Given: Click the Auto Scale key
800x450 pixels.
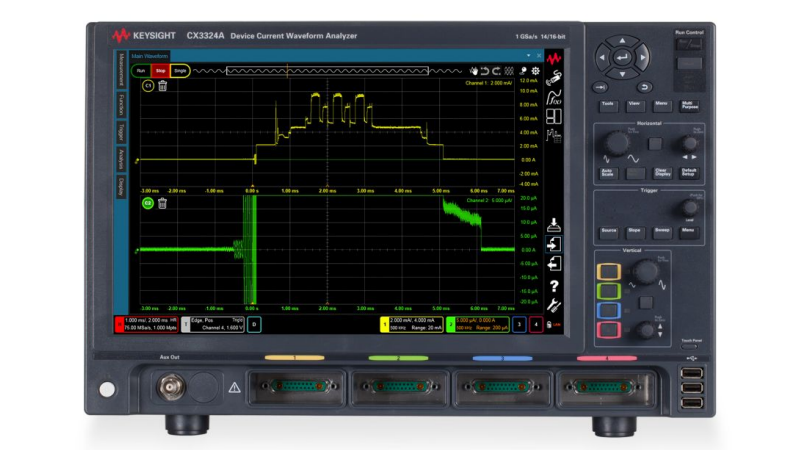Looking at the screenshot, I should [607, 172].
